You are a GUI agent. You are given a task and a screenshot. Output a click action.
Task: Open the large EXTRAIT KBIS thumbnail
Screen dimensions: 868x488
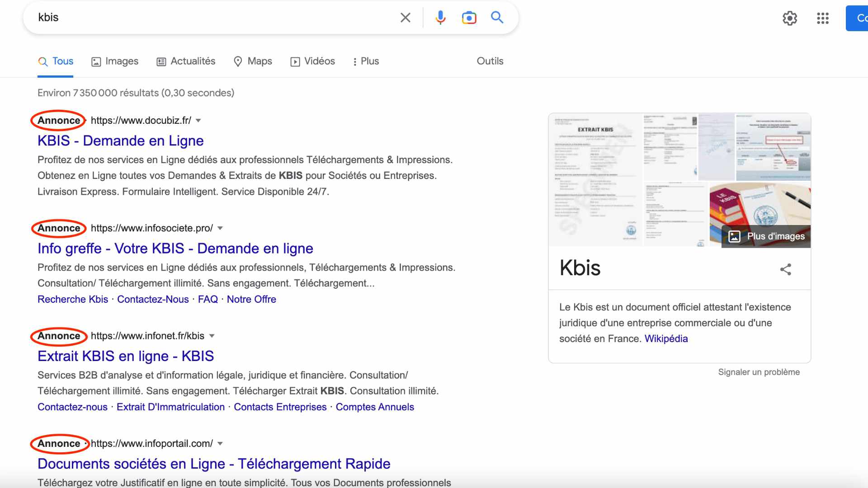(x=595, y=180)
